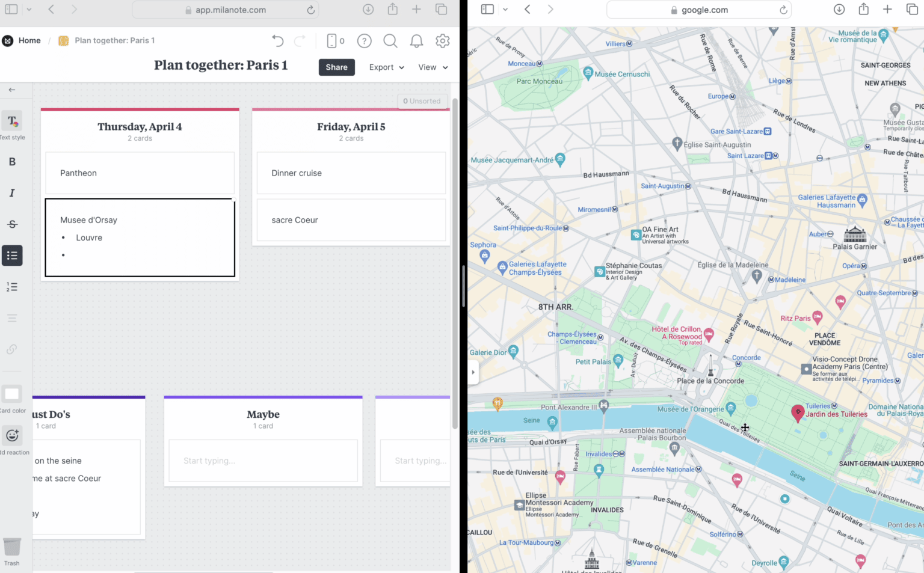Open sidebar dropdown chevron in left Safari window

29,10
